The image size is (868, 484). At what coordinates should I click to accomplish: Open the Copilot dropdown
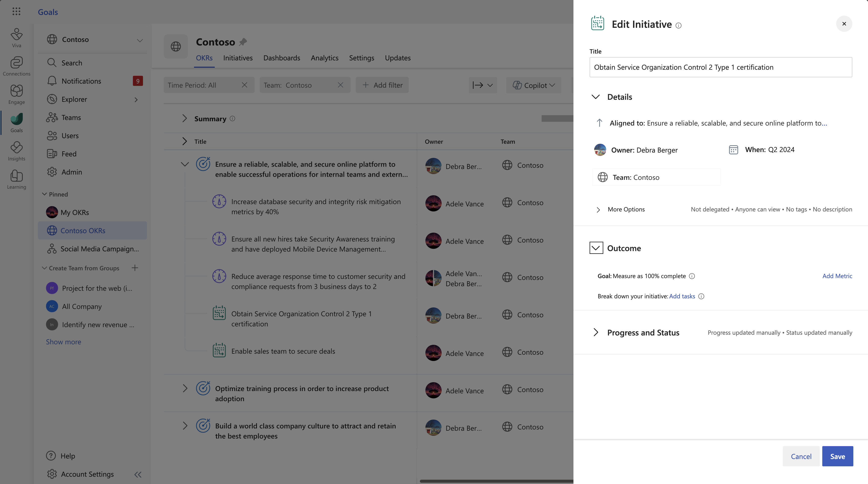coord(534,85)
